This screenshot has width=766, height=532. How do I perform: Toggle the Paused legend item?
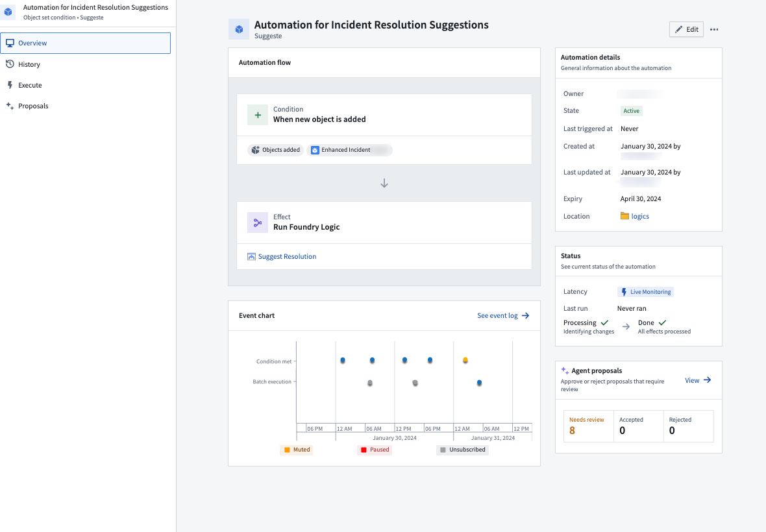click(x=375, y=450)
